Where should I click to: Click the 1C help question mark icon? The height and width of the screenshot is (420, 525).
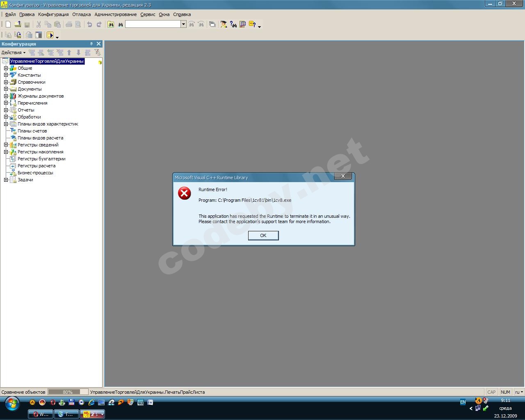[x=252, y=25]
